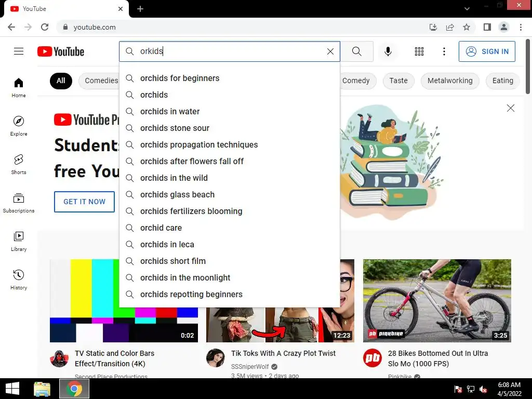Select the Comedies filter chip

[x=99, y=81]
